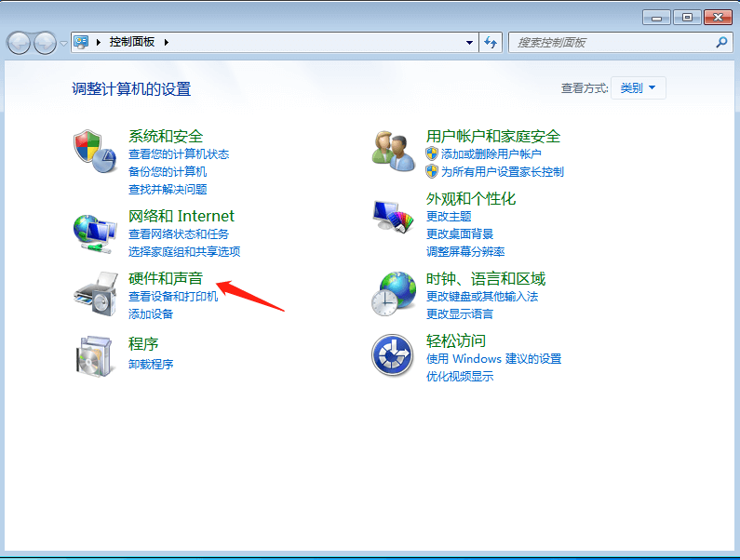Open the 用户帐户和家庭安全 category

tap(493, 137)
